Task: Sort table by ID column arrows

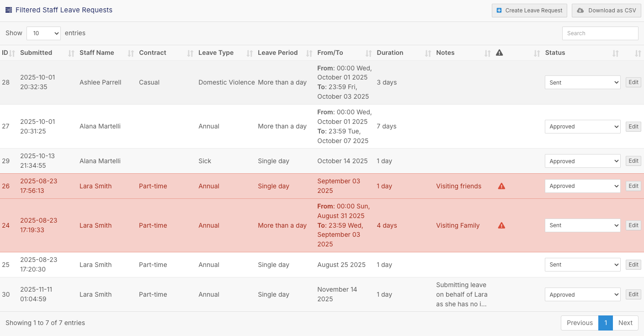Action: (x=12, y=53)
